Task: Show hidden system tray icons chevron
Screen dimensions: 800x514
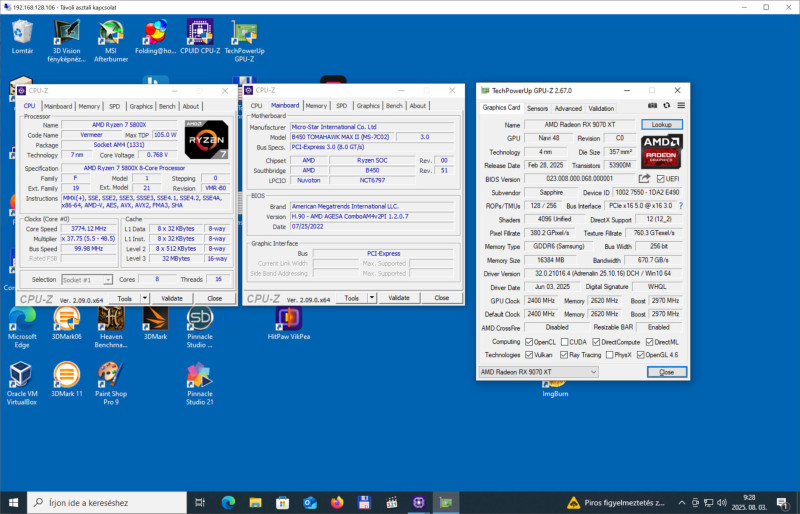Action: click(682, 503)
